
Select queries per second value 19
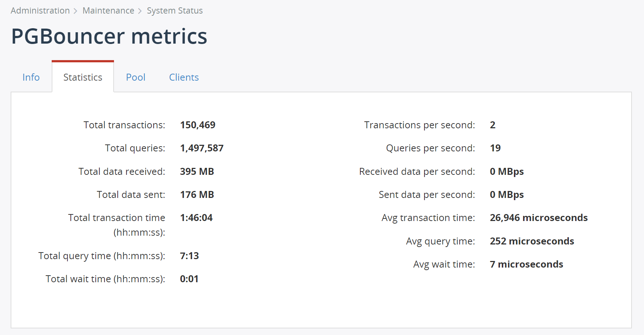coord(495,148)
